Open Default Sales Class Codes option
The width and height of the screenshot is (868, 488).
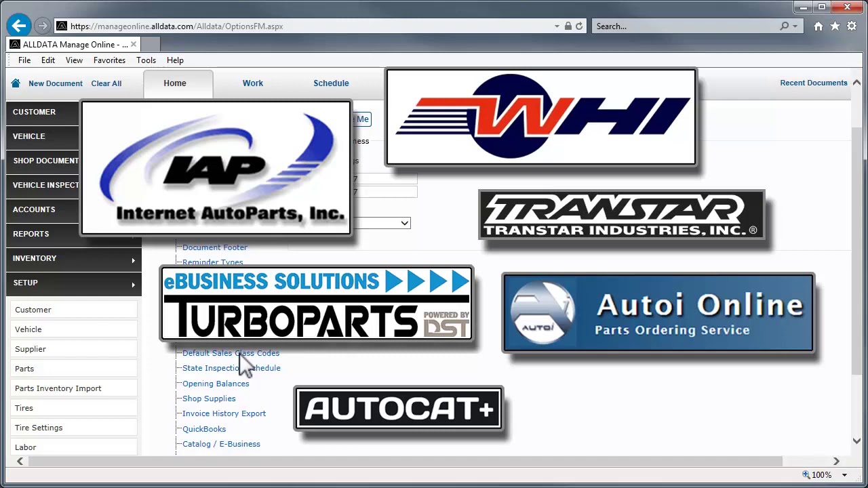[231, 353]
